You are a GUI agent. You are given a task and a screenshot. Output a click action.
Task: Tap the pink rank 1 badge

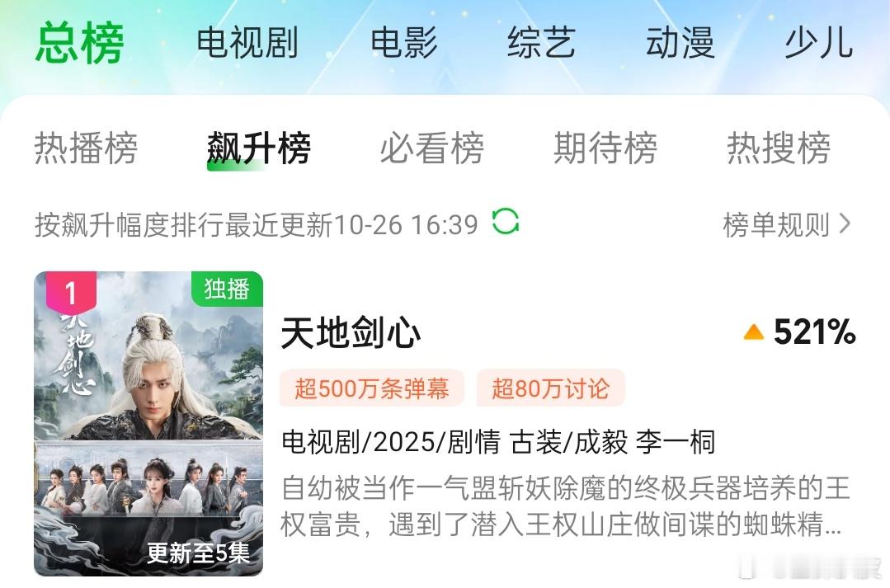pos(71,292)
